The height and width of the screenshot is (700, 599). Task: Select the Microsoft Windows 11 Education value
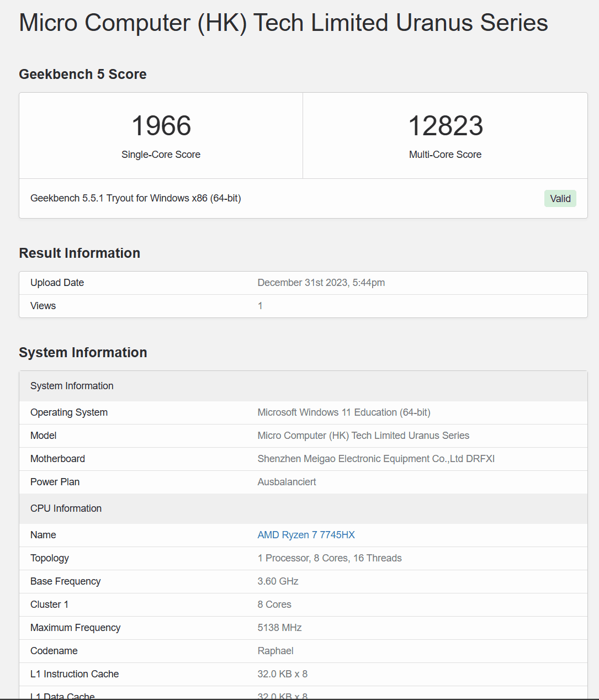[x=344, y=412]
